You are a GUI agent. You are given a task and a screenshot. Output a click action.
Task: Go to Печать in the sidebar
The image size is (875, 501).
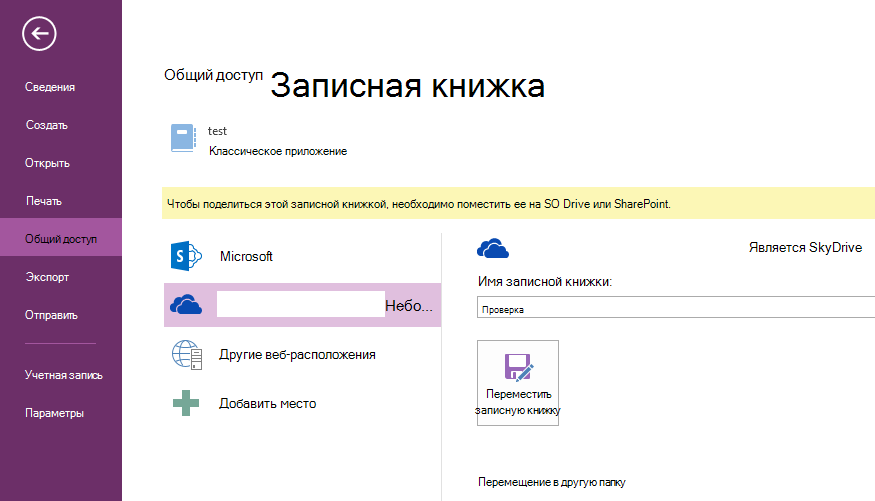click(x=44, y=201)
